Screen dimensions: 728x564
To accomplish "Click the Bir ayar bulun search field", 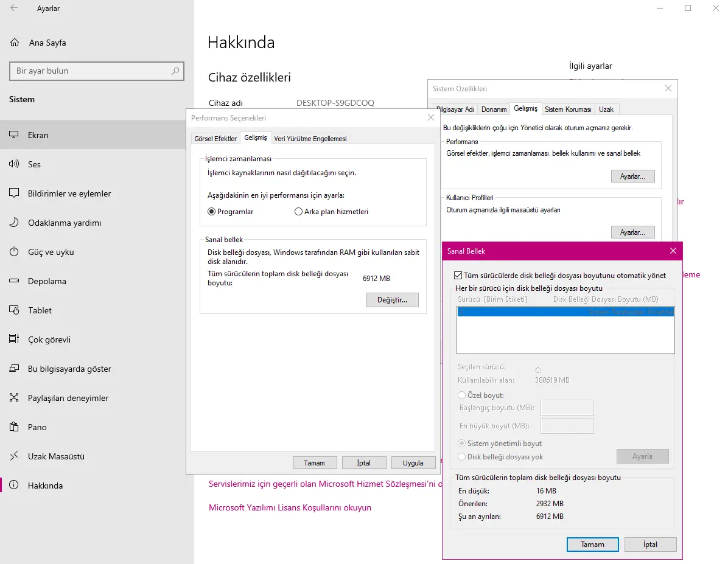I will click(97, 71).
